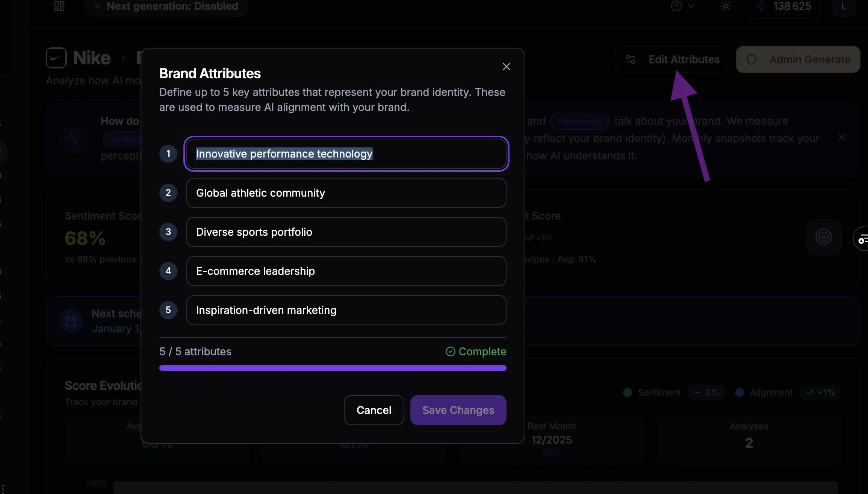
Task: Close the Brand Attributes dialog
Action: click(506, 67)
